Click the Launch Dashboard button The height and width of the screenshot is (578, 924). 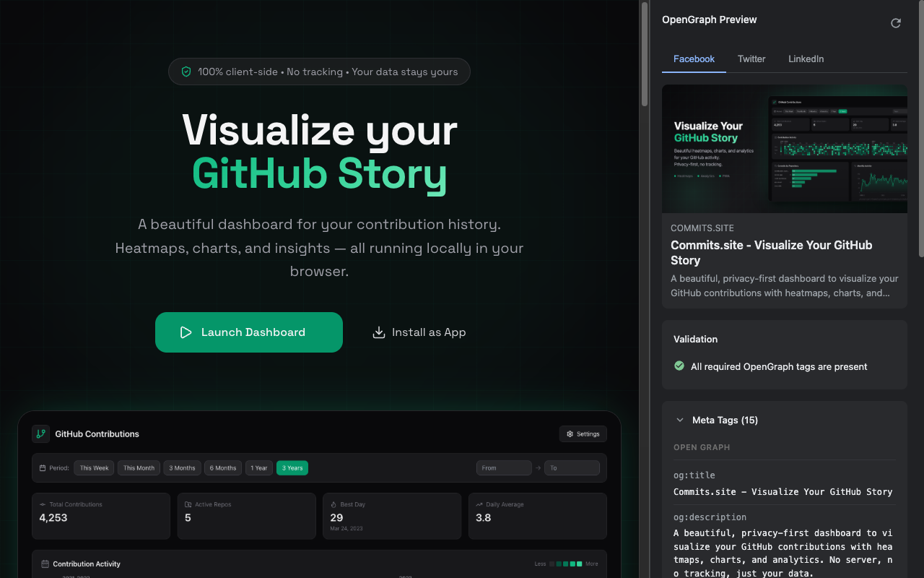click(x=248, y=332)
